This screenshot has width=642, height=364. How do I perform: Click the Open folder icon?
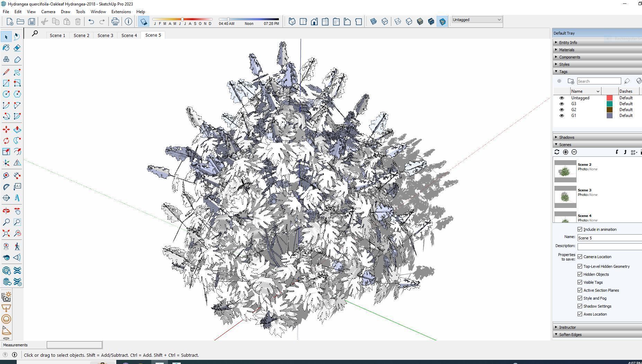click(20, 21)
